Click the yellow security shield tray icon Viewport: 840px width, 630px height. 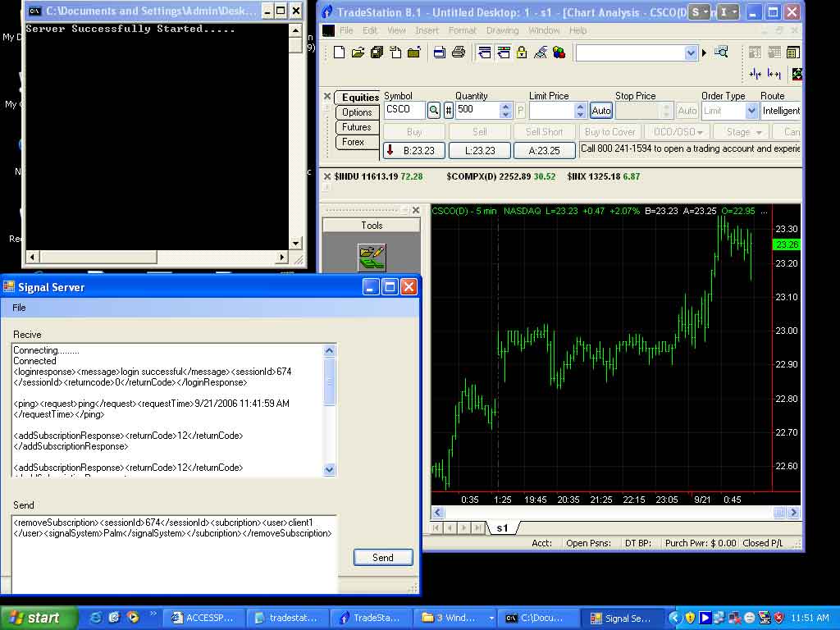[691, 618]
